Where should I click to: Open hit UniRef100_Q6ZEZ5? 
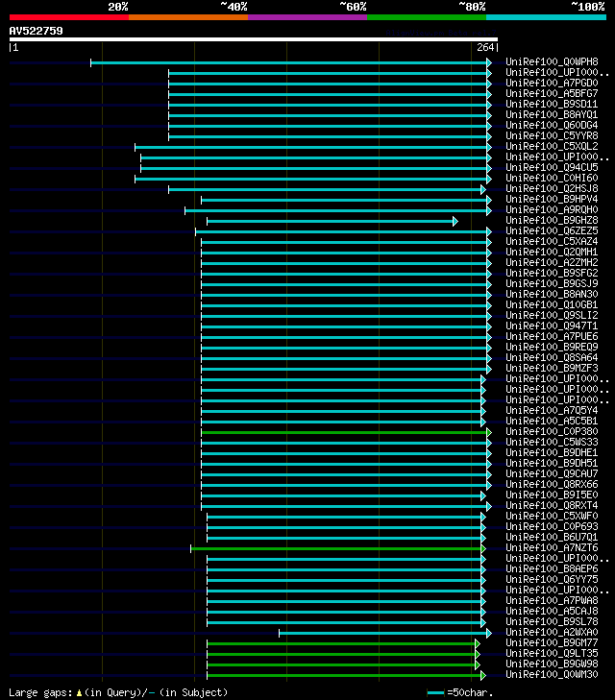tap(552, 230)
